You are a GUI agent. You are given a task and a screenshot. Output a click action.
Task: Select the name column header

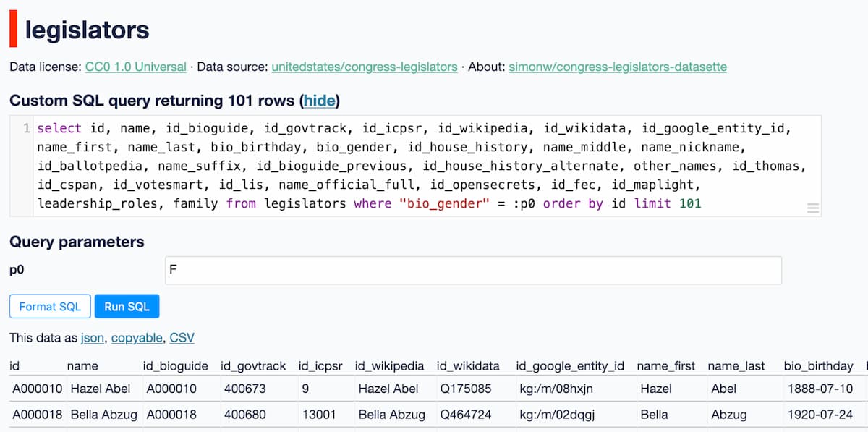82,365
